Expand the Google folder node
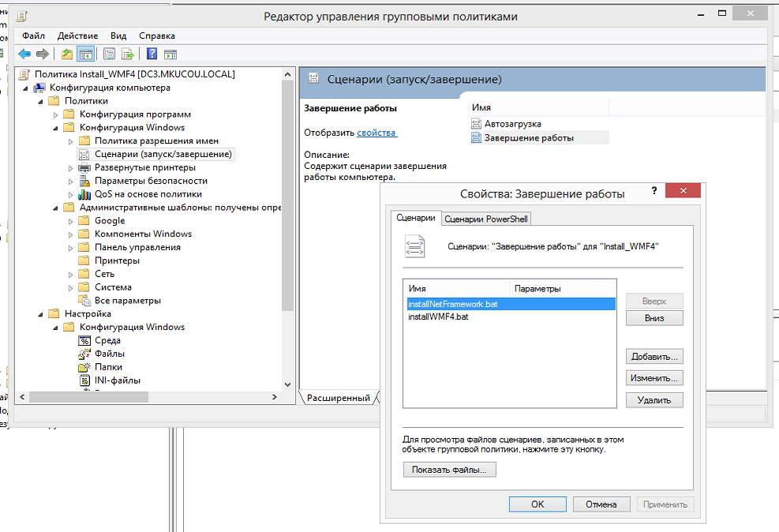Image resolution: width=779 pixels, height=532 pixels. 71,221
